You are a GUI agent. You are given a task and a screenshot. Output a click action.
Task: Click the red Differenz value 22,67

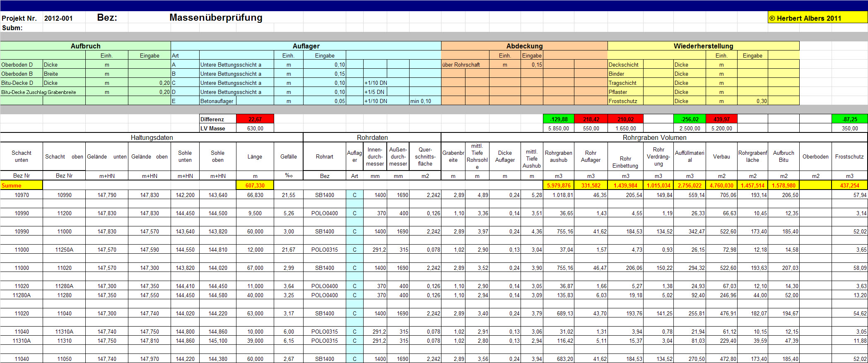tap(255, 119)
